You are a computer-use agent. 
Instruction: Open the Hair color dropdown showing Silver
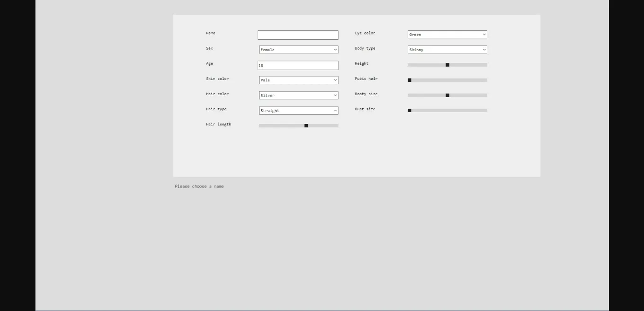click(298, 95)
